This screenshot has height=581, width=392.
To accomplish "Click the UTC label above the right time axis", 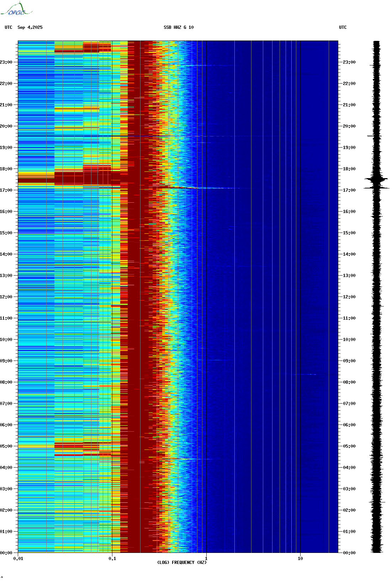I will point(343,27).
